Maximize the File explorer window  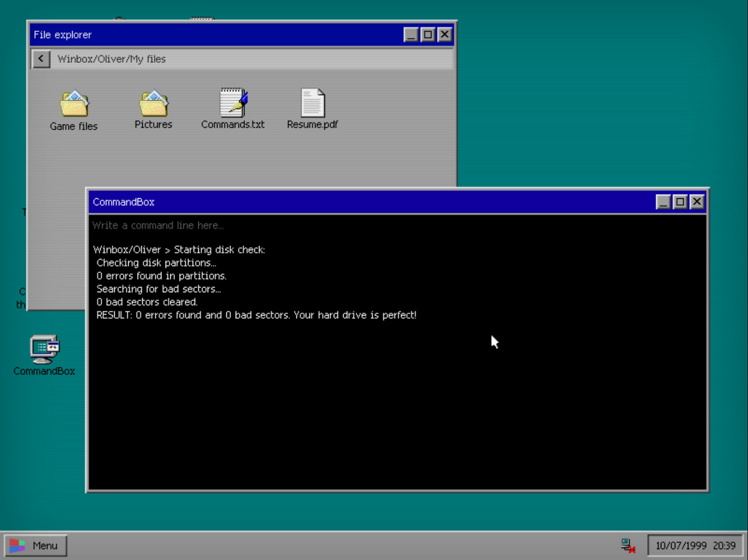[428, 34]
